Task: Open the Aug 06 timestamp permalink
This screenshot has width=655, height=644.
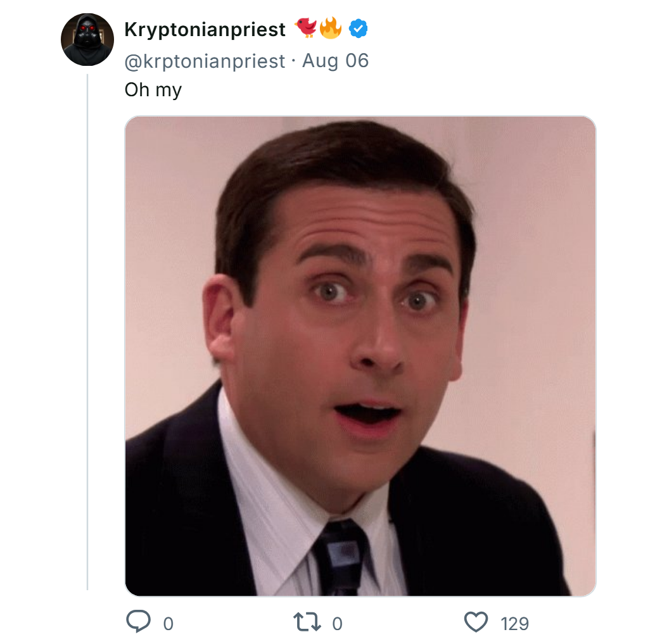Action: point(335,61)
